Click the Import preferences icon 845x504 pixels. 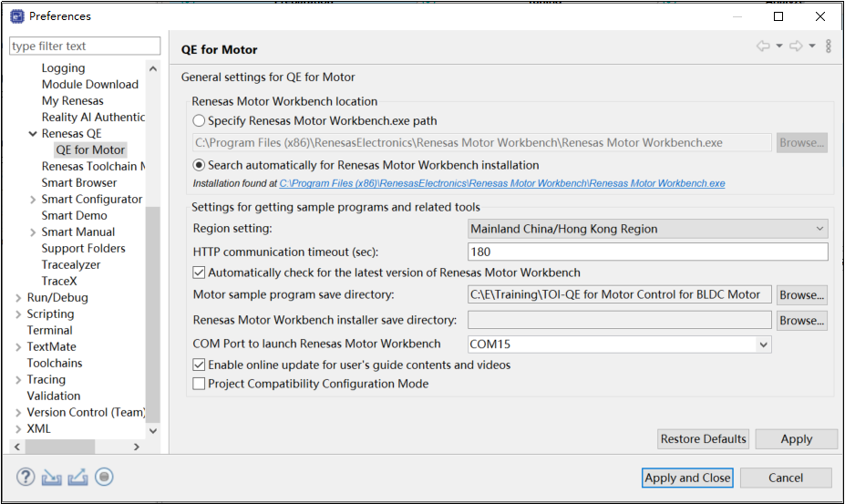point(52,477)
